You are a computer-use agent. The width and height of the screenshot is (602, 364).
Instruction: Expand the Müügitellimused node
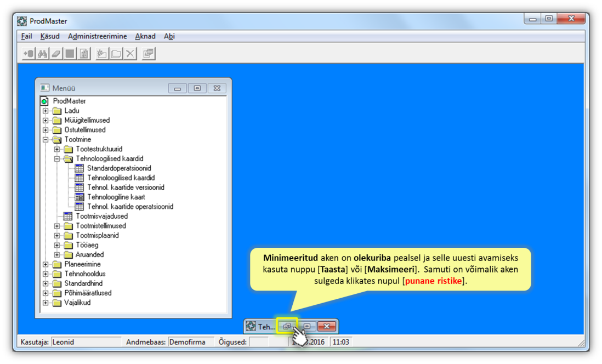coord(46,121)
